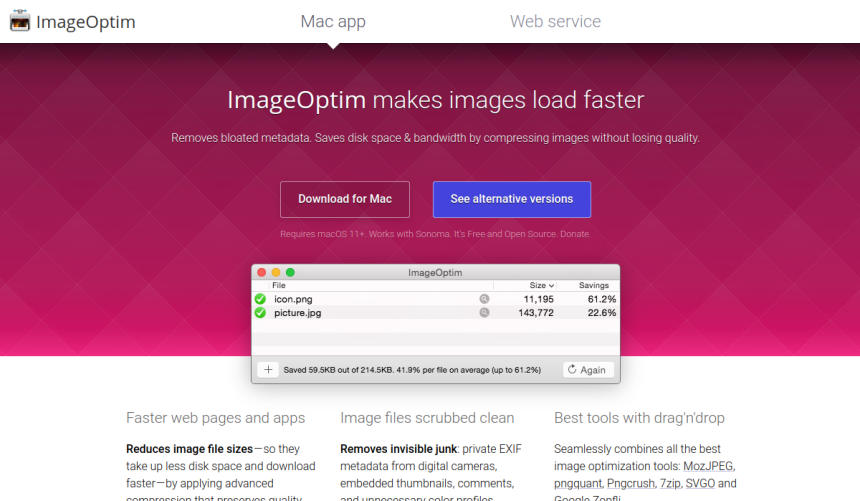The width and height of the screenshot is (860, 501).
Task: Select the picture.jpg file name
Action: (298, 313)
